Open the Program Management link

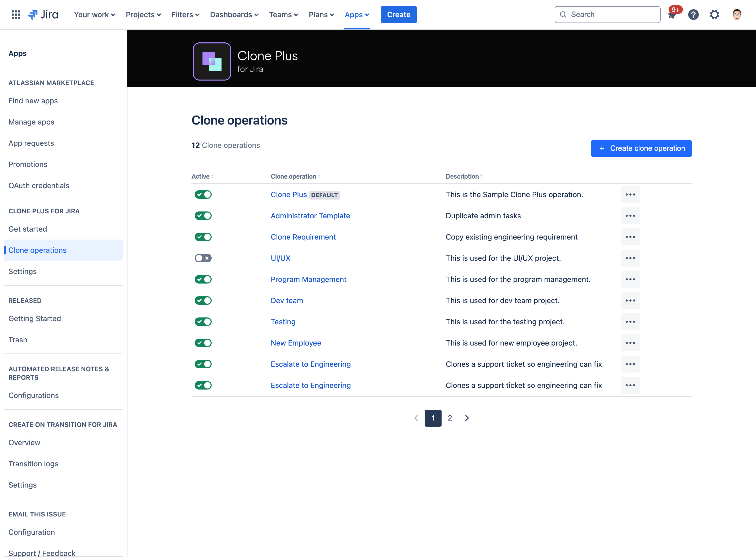point(308,279)
